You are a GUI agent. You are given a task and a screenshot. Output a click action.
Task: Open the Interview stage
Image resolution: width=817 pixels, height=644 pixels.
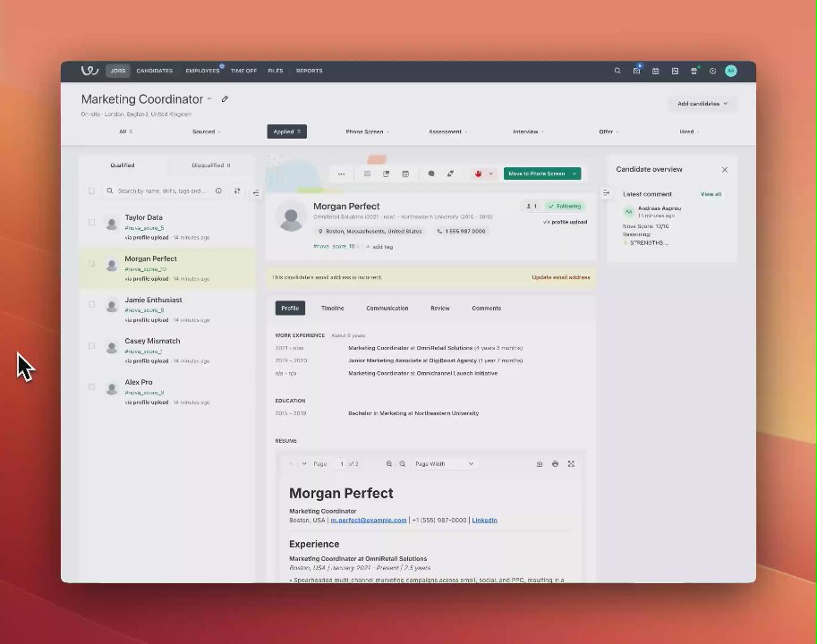click(528, 131)
